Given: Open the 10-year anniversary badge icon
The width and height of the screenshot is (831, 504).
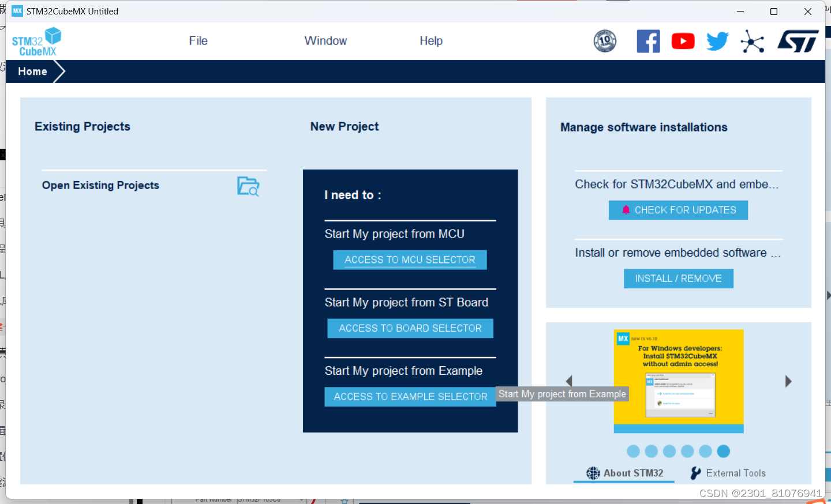Looking at the screenshot, I should [605, 41].
